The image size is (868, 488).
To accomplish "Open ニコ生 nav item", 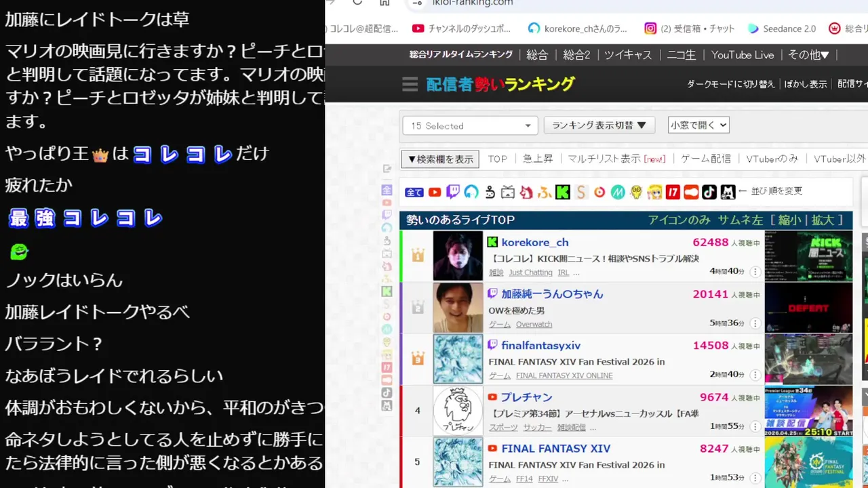I will (x=682, y=55).
